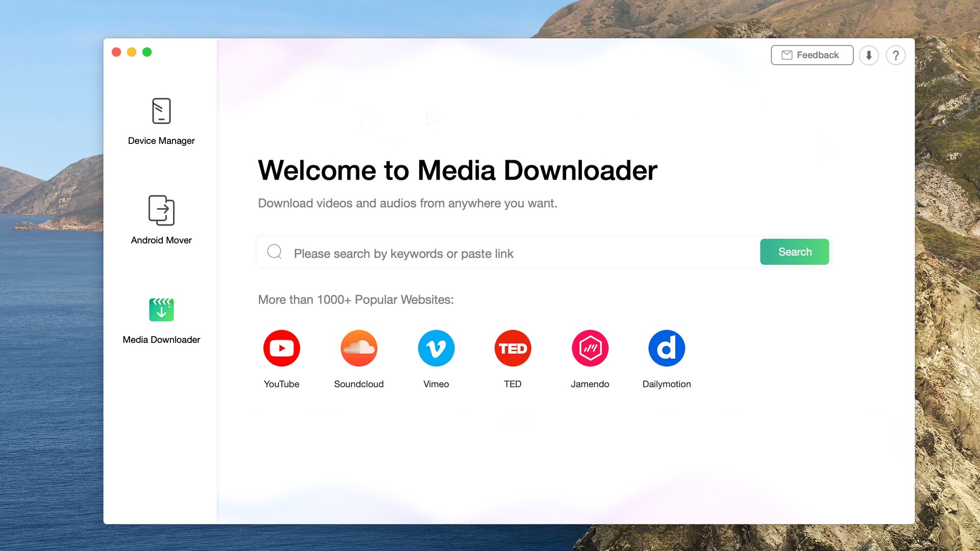
Task: Open the Android Mover sidebar icon
Action: [161, 210]
